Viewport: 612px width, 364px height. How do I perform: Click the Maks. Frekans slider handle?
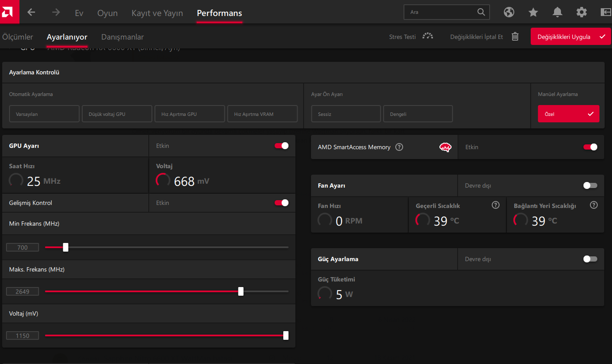click(x=241, y=291)
